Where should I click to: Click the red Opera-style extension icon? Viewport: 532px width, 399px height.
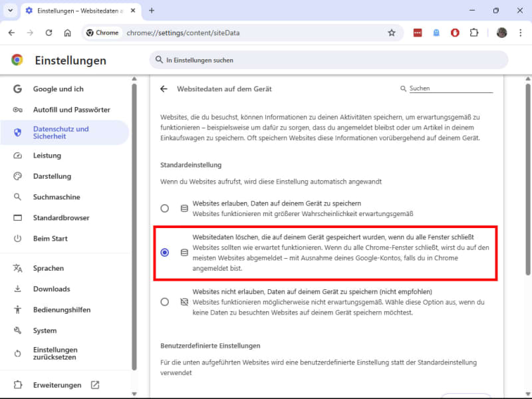(x=456, y=33)
